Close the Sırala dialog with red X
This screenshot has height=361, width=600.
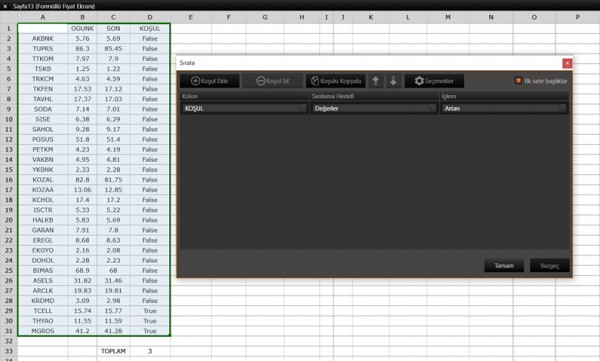pyautogui.click(x=567, y=63)
